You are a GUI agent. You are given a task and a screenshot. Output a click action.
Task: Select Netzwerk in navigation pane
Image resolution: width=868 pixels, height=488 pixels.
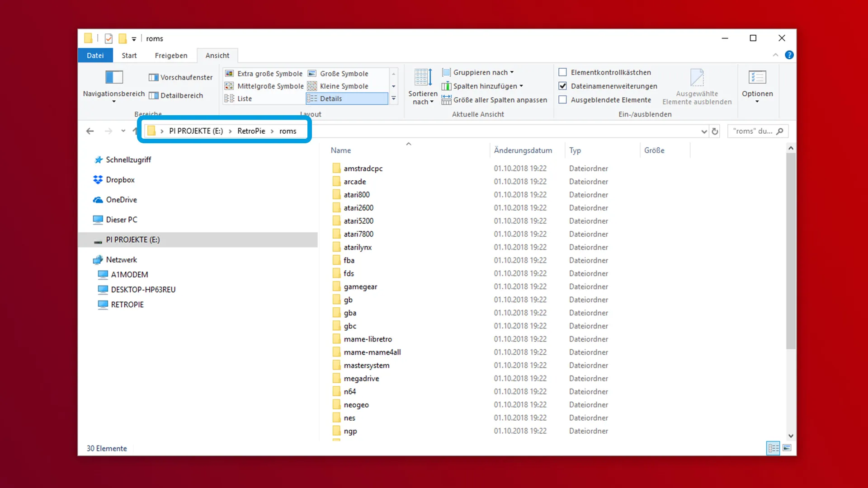(x=121, y=260)
